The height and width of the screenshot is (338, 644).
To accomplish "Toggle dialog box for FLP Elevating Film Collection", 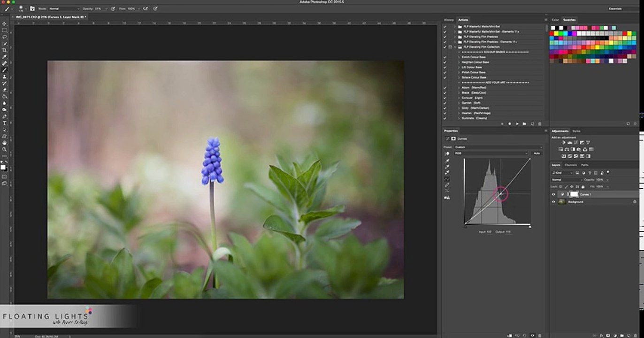I will tap(450, 47).
